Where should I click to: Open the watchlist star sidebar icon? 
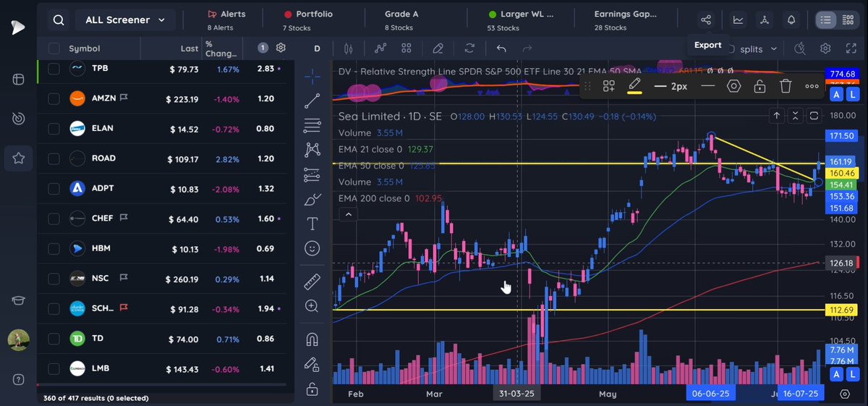[18, 158]
